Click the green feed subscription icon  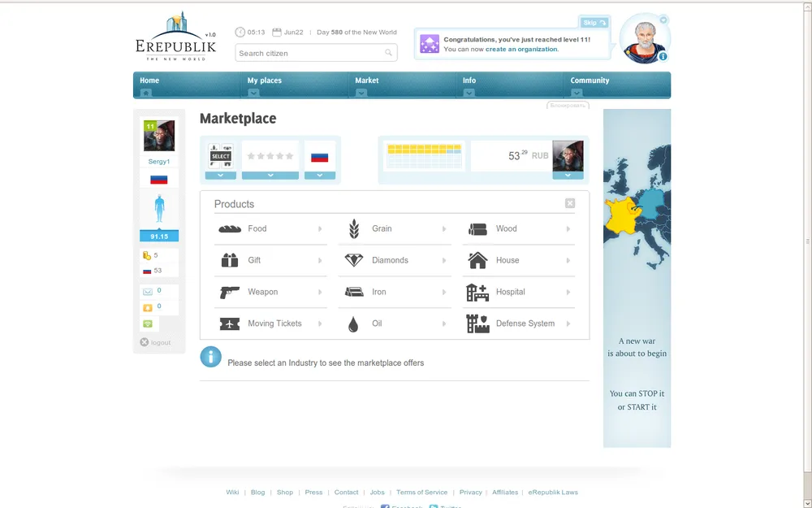click(x=148, y=324)
